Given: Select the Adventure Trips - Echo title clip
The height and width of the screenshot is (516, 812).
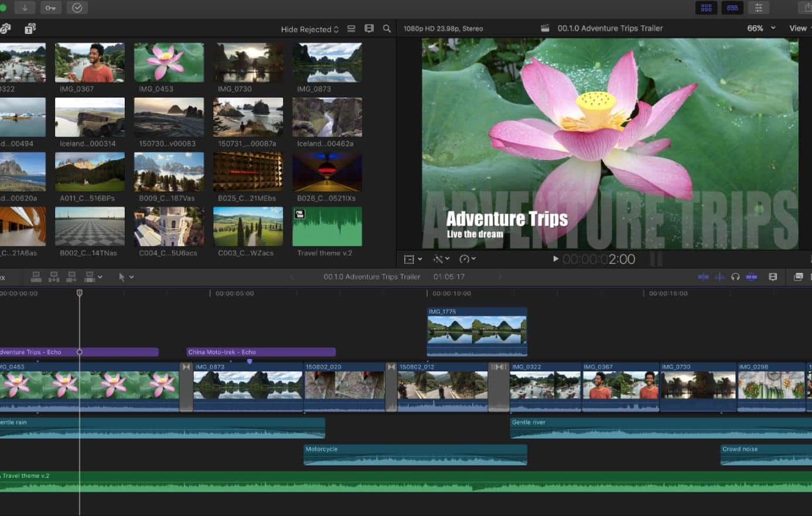Looking at the screenshot, I should [79, 352].
